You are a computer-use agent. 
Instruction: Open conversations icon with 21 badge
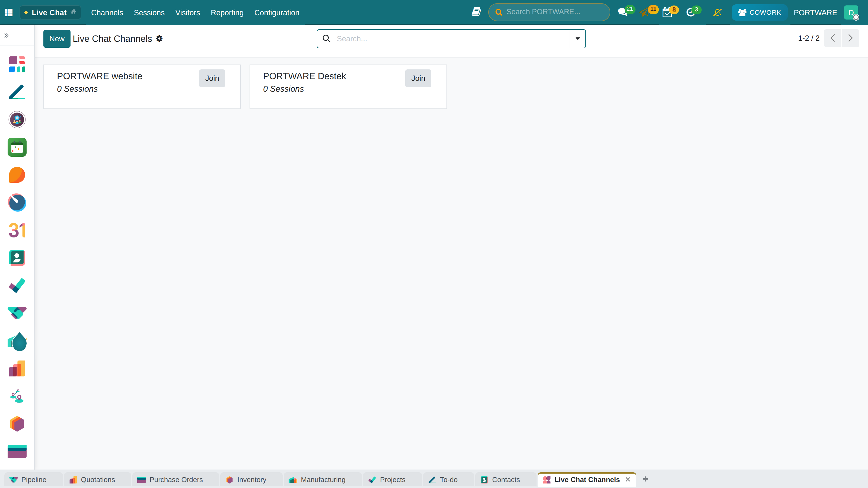(623, 12)
